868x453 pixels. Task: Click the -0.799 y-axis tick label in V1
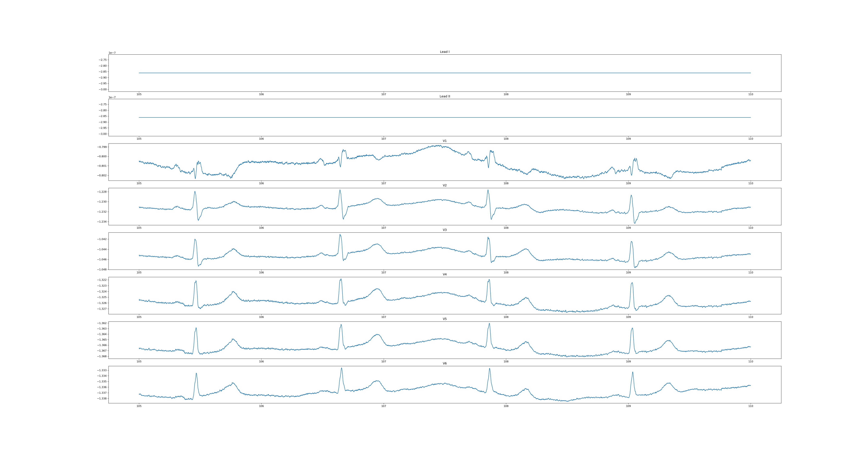tap(102, 147)
